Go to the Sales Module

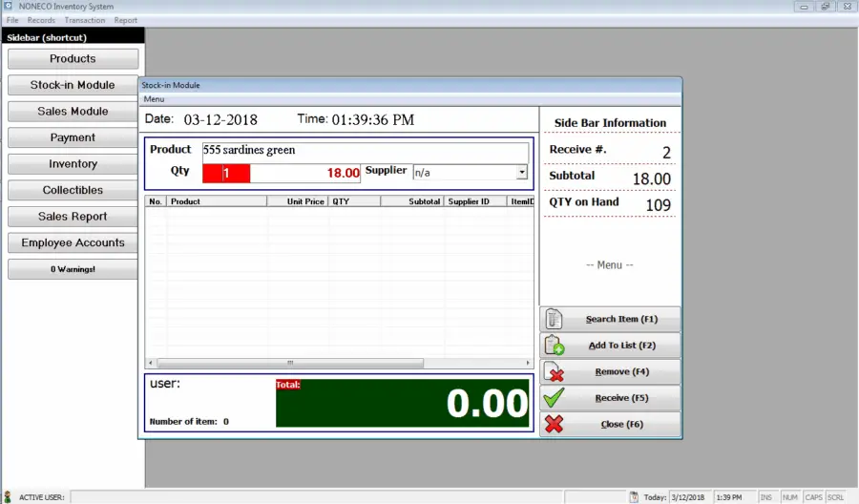pos(73,111)
